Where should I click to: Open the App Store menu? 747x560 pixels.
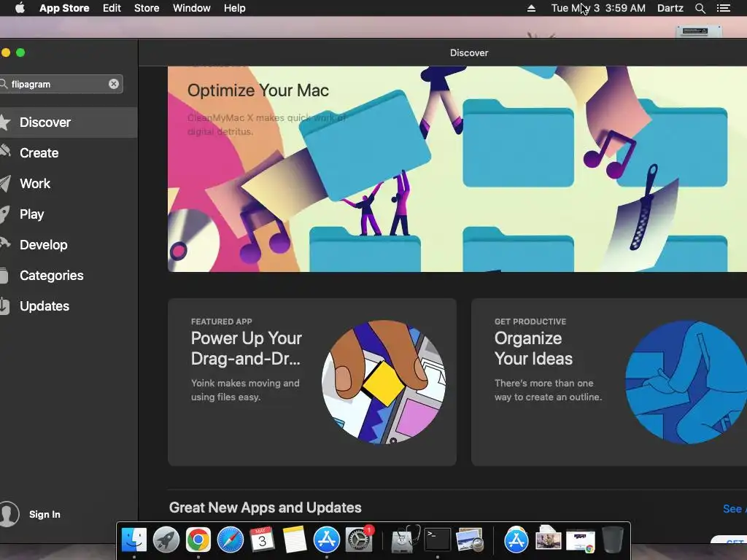coord(64,8)
